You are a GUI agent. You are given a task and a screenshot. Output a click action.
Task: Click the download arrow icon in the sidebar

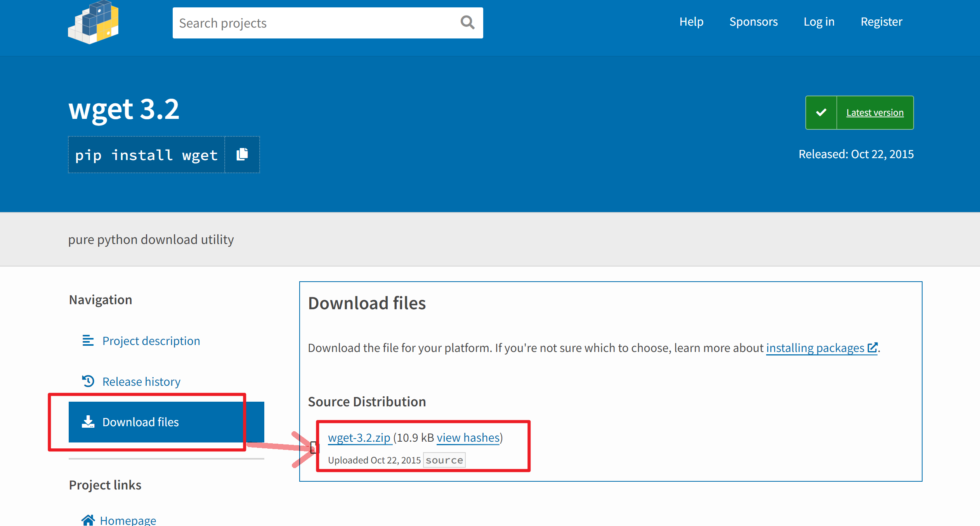[88, 422]
